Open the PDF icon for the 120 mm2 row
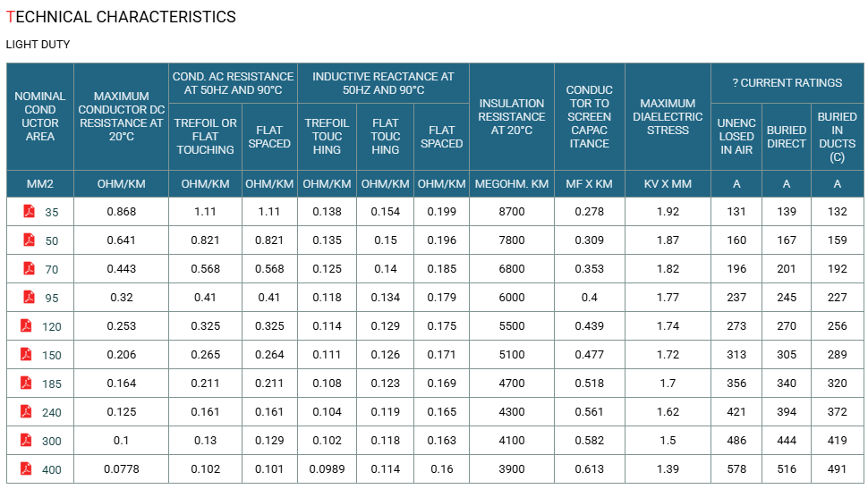This screenshot has height=489, width=868. coord(26,325)
